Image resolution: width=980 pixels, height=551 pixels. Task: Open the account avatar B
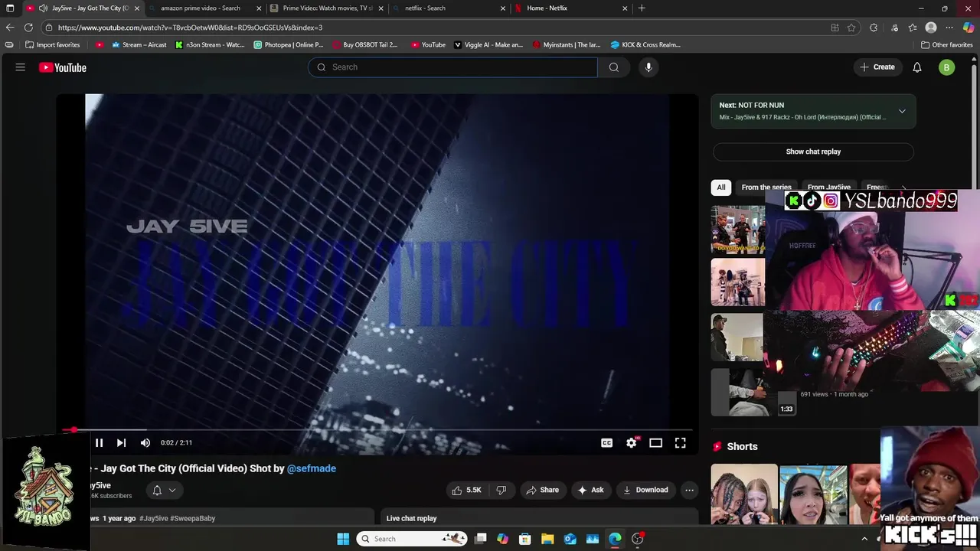point(947,67)
